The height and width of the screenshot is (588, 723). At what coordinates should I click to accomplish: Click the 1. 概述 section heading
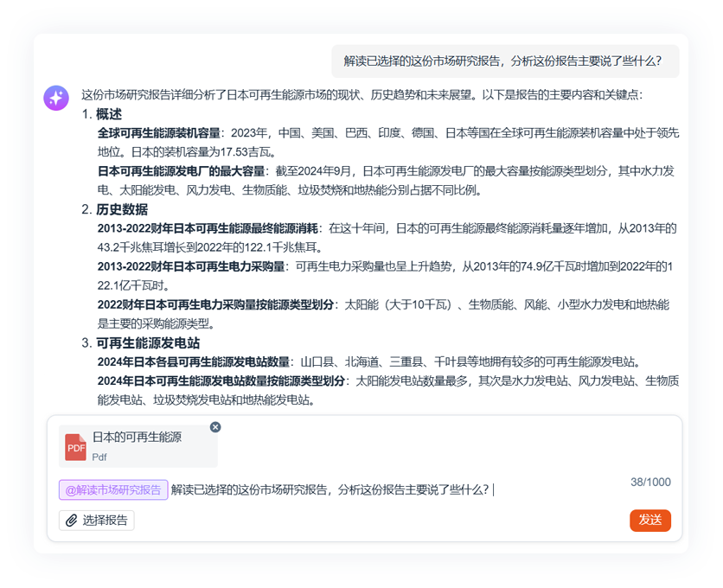click(102, 114)
